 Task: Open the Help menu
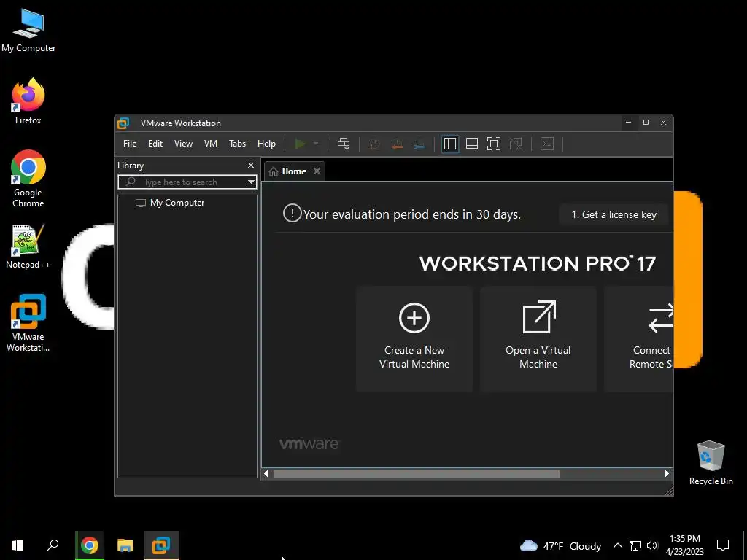pyautogui.click(x=266, y=144)
